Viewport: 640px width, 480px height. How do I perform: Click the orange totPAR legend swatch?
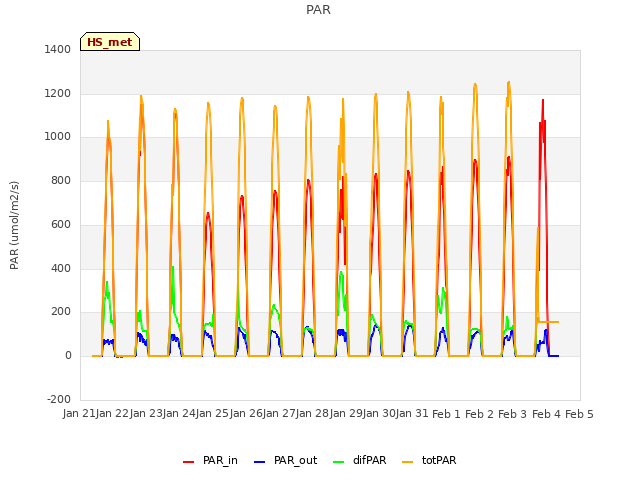pos(408,462)
